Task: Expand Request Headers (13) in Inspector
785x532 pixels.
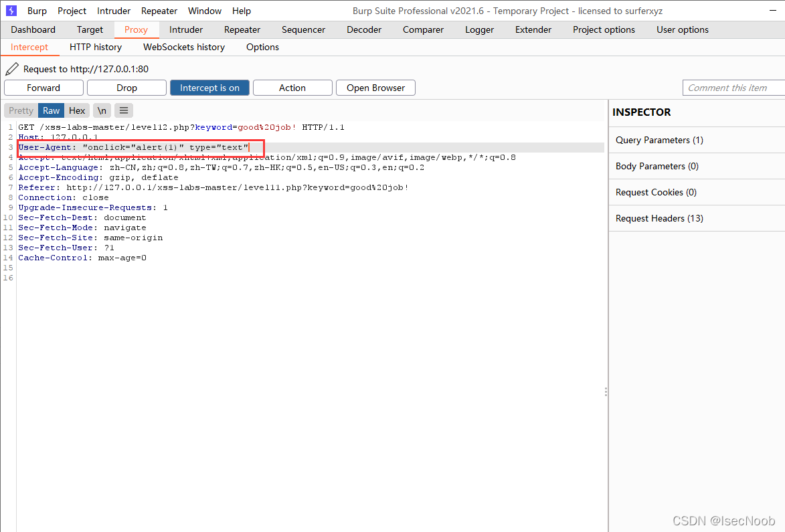Action: pos(697,218)
